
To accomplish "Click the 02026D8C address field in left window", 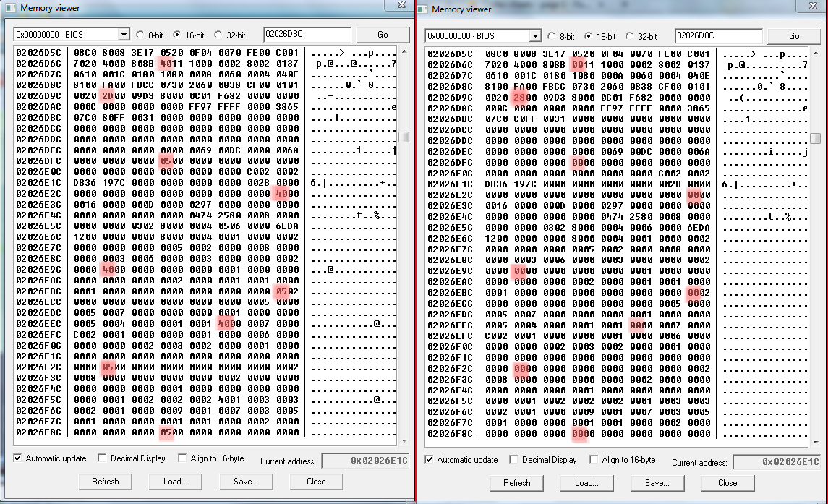I will click(307, 34).
